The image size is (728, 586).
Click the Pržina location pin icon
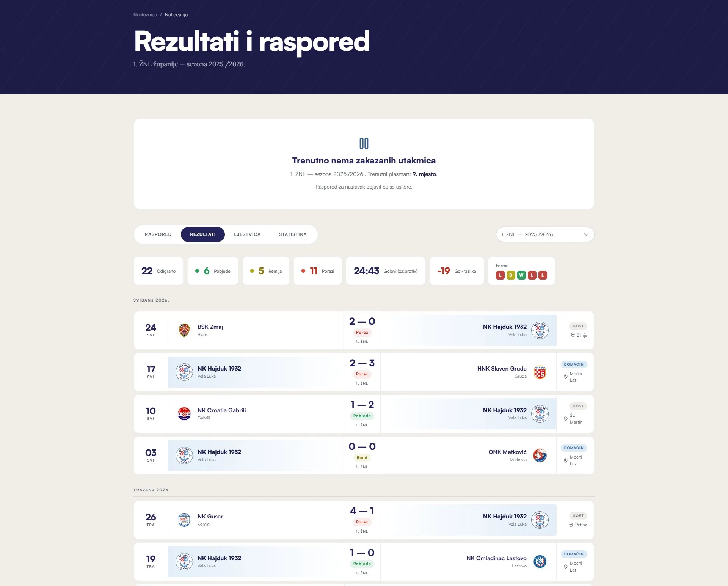571,525
